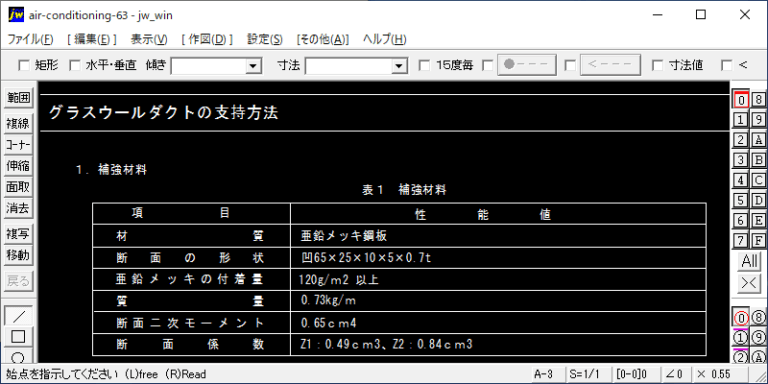Click layer button A (square)
This screenshot has height=384, width=768.
(x=758, y=140)
